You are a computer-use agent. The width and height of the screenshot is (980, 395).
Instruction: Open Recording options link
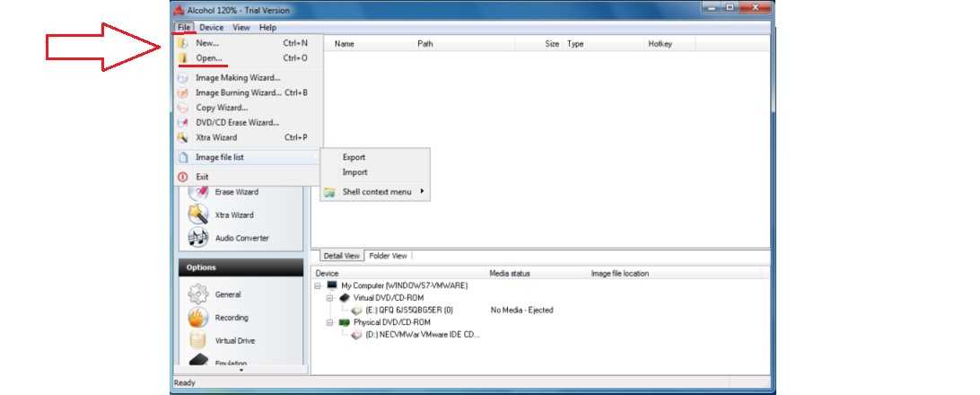pos(232,318)
